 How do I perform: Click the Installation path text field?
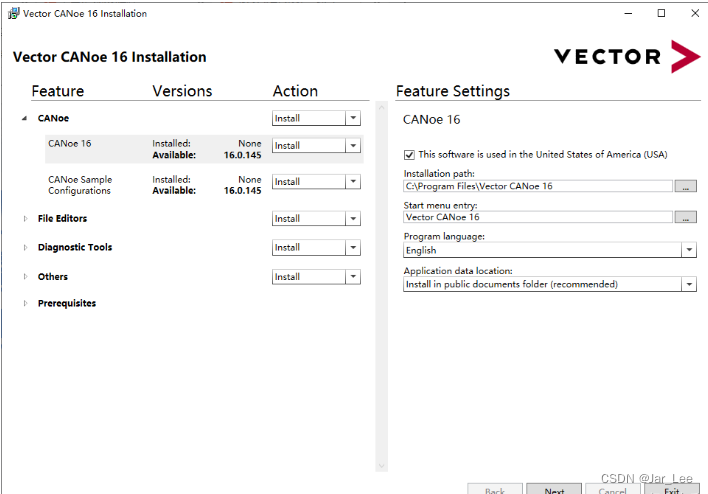(538, 186)
